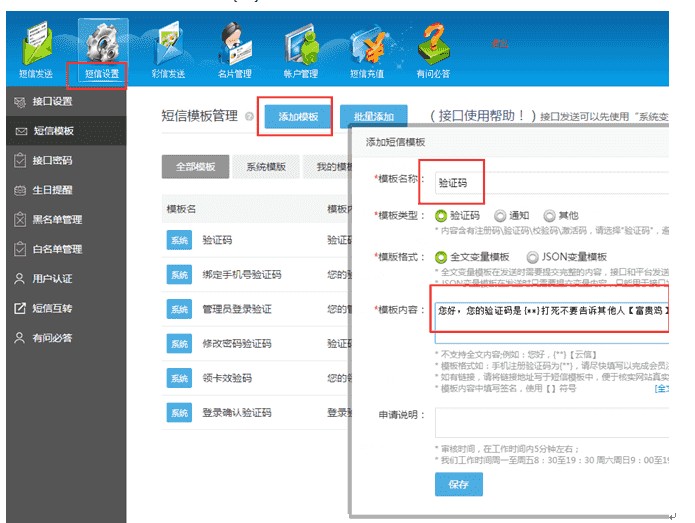
Task: Click the red 退出 logout link
Action: click(x=499, y=43)
